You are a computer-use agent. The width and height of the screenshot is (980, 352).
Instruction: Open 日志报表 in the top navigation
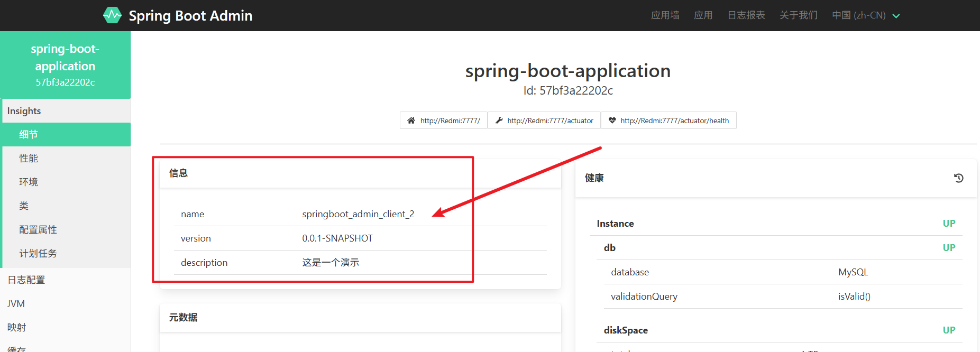[x=746, y=15]
